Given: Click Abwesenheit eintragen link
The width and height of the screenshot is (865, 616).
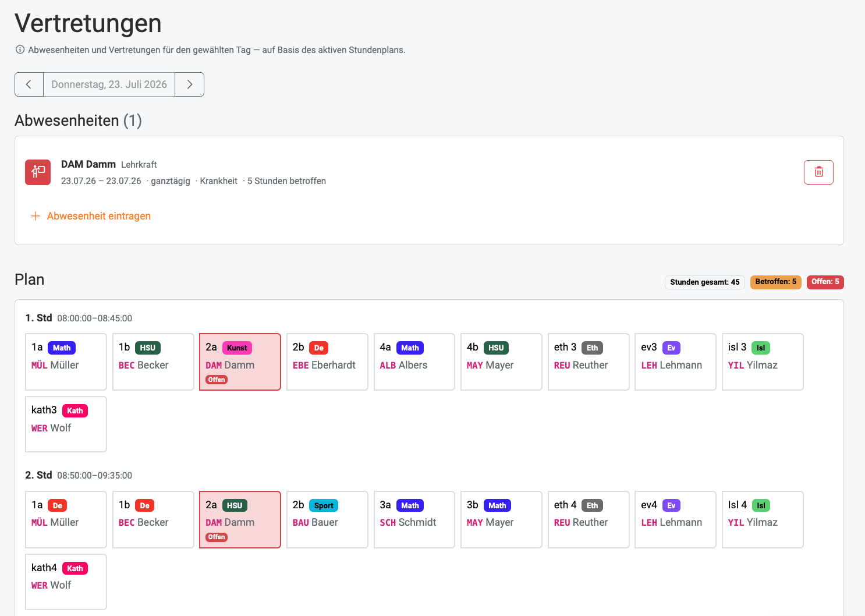Looking at the screenshot, I should 98,216.
